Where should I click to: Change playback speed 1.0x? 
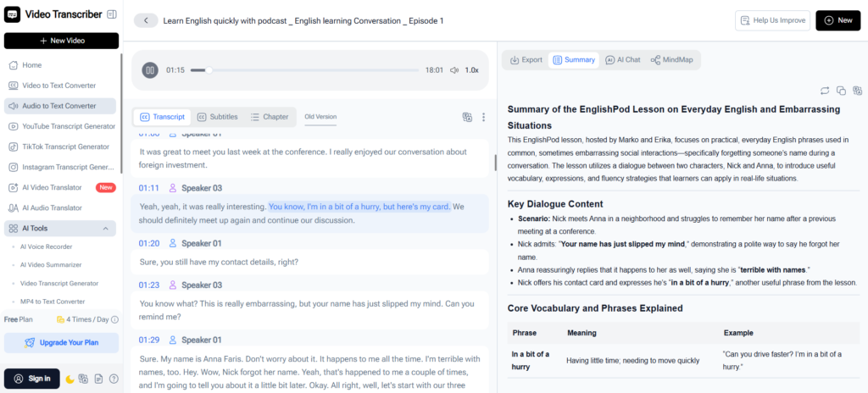click(x=471, y=70)
